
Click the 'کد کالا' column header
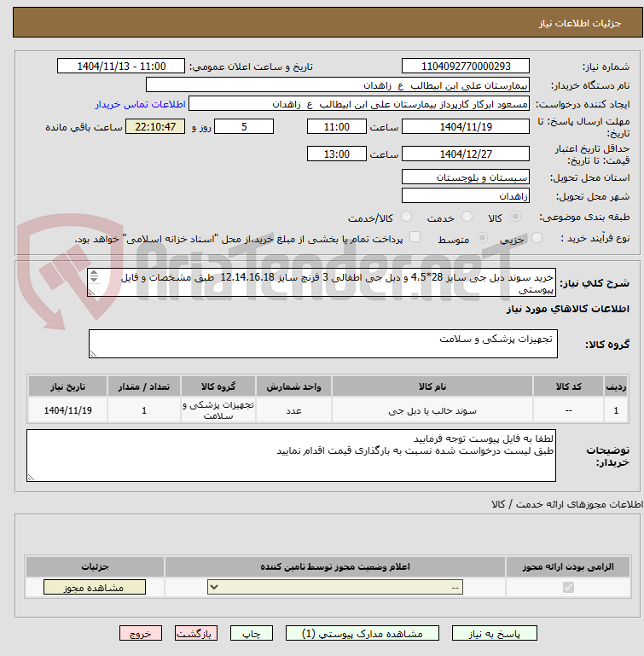pos(568,386)
